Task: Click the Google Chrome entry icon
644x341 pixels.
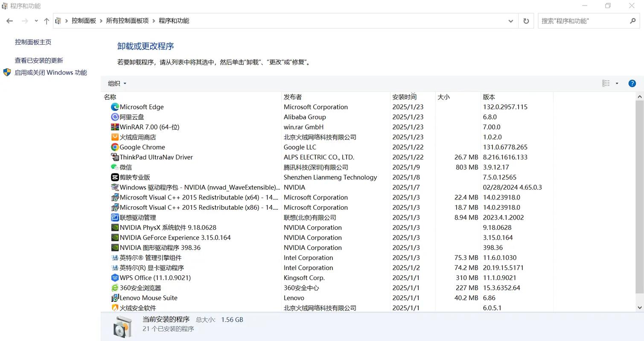Action: [114, 147]
